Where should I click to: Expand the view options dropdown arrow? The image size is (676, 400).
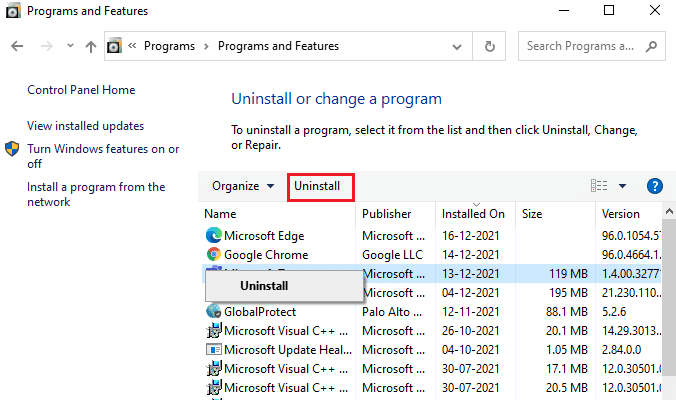(623, 186)
